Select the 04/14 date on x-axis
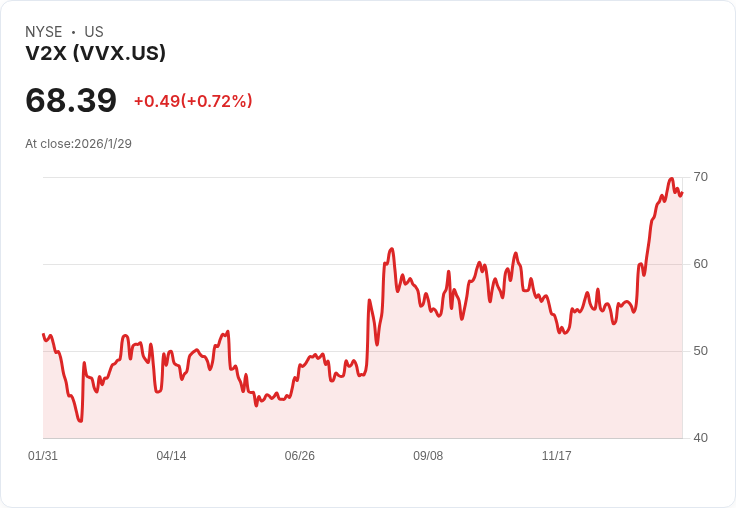The height and width of the screenshot is (508, 736). [171, 456]
